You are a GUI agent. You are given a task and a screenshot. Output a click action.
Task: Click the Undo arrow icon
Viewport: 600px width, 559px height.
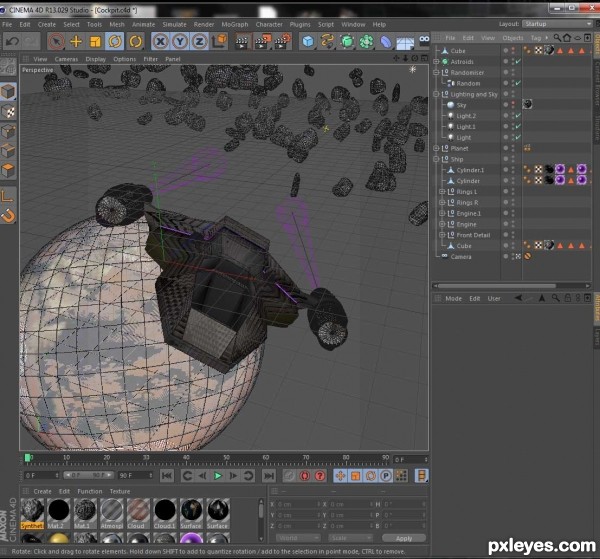(x=12, y=41)
